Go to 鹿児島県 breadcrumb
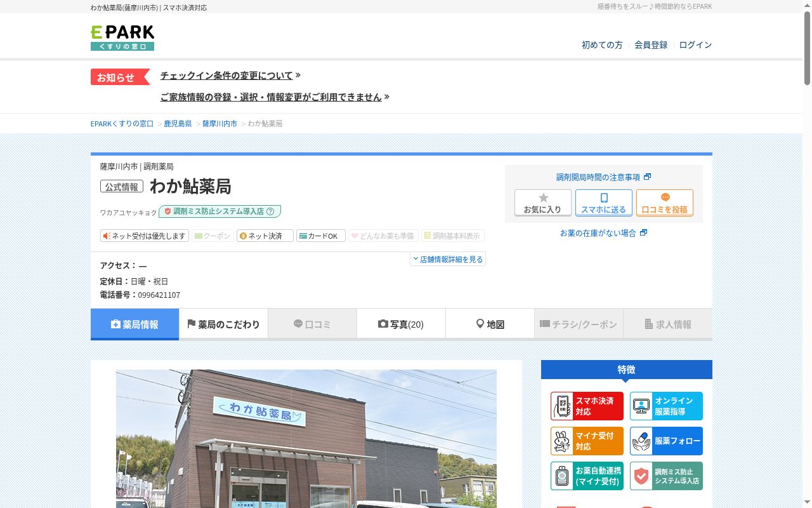The image size is (812, 508). click(178, 124)
